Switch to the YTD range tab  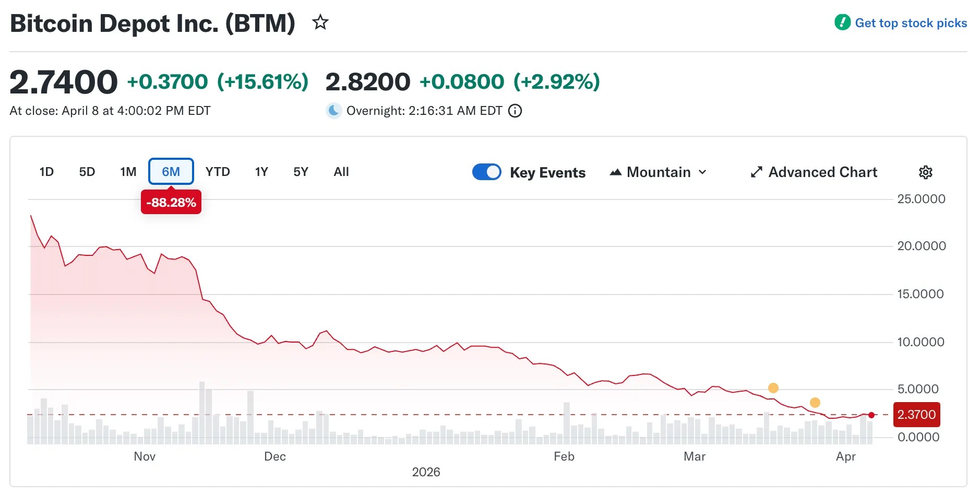pyautogui.click(x=218, y=172)
